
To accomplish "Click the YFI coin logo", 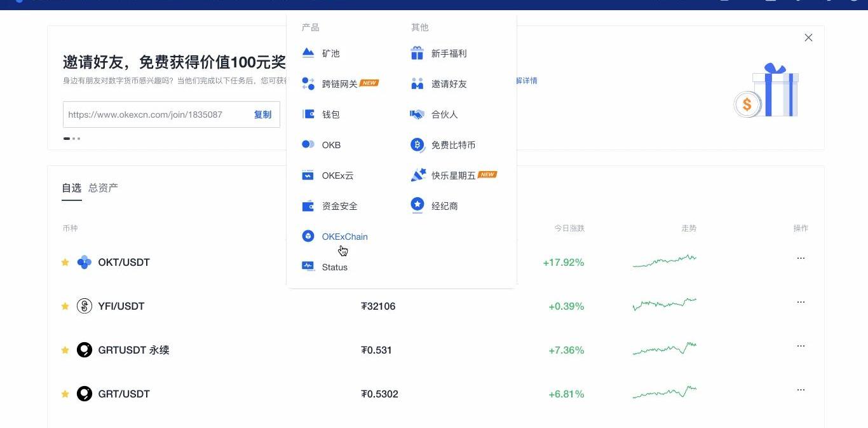I will (x=85, y=306).
